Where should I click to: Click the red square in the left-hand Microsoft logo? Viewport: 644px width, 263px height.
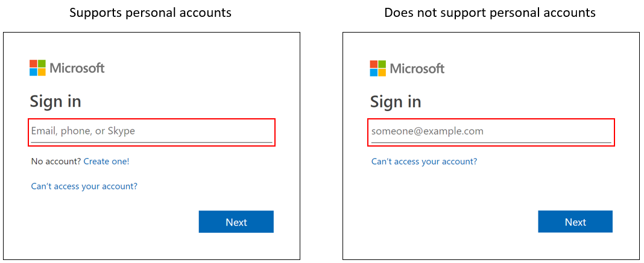pos(33,64)
